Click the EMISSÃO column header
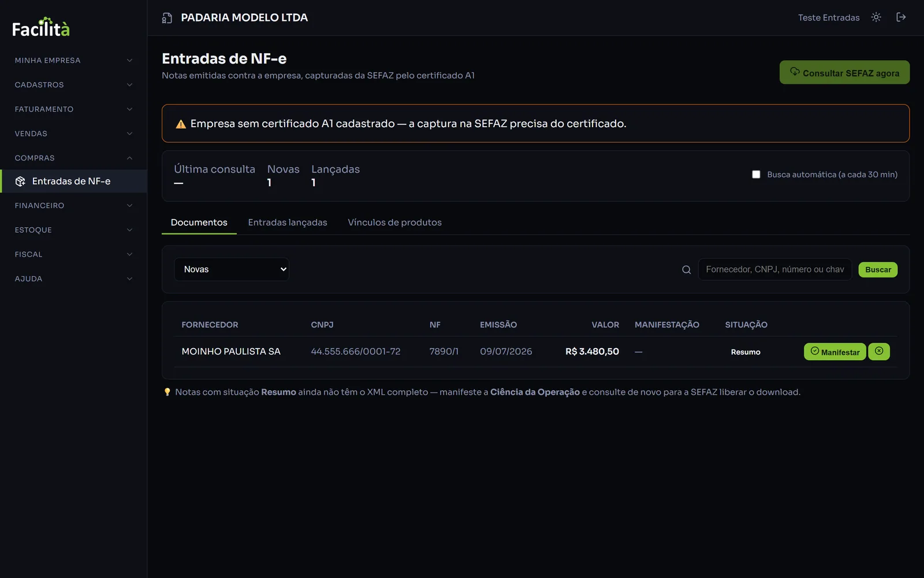 click(498, 325)
